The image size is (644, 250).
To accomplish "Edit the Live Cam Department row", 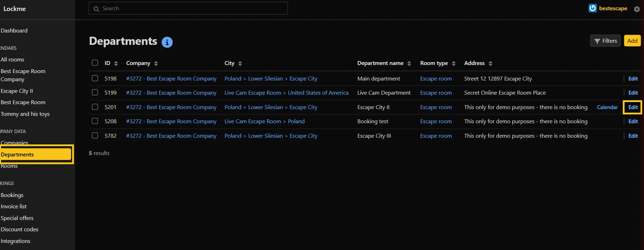I will click(633, 93).
